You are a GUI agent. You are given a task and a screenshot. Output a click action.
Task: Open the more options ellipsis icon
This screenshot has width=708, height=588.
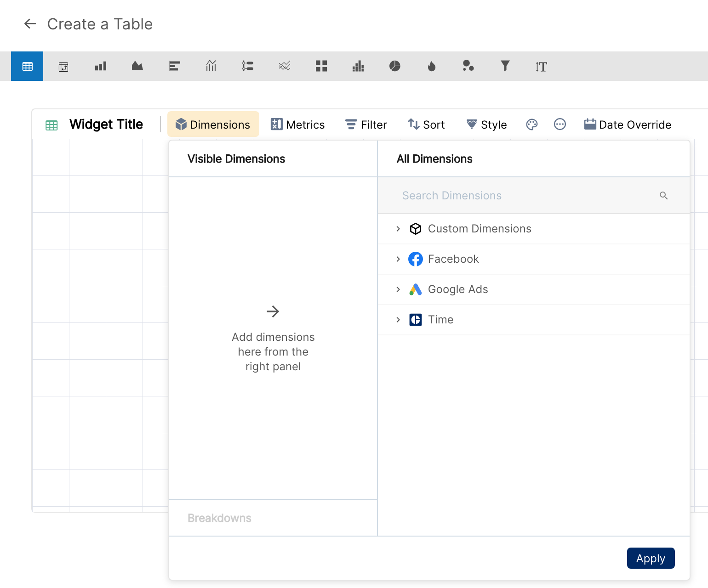click(x=560, y=124)
